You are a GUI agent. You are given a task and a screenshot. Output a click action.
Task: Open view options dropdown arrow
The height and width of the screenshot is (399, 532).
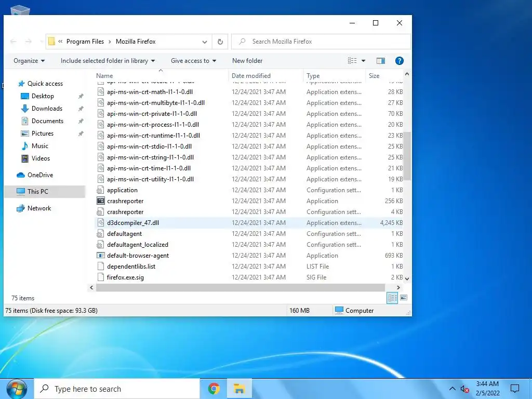coord(363,61)
